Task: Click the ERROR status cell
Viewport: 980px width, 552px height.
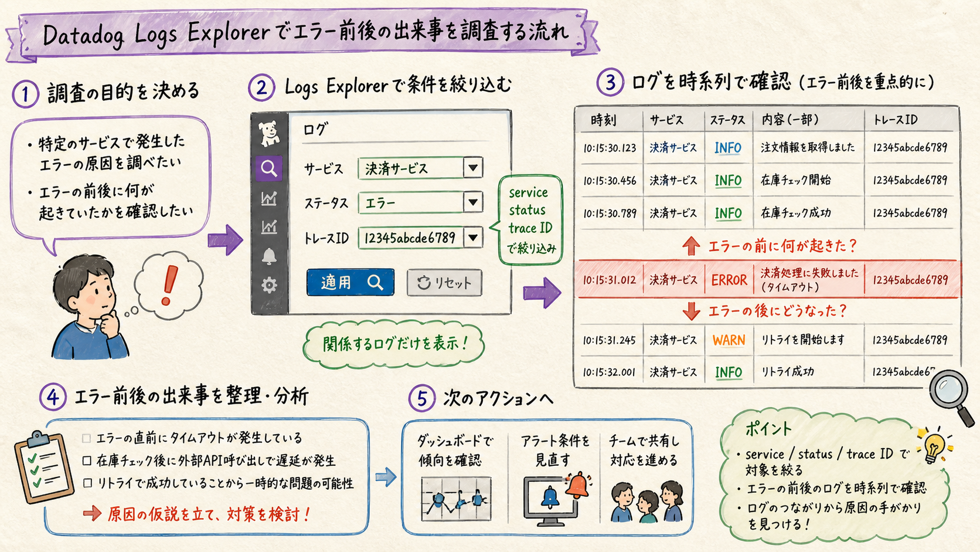Action: tap(729, 280)
